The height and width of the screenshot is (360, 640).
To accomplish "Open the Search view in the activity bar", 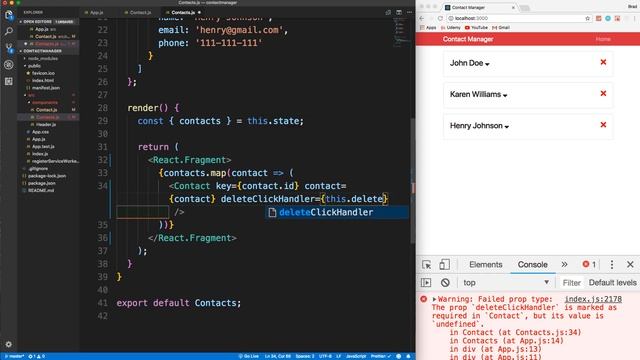I will click(9, 31).
